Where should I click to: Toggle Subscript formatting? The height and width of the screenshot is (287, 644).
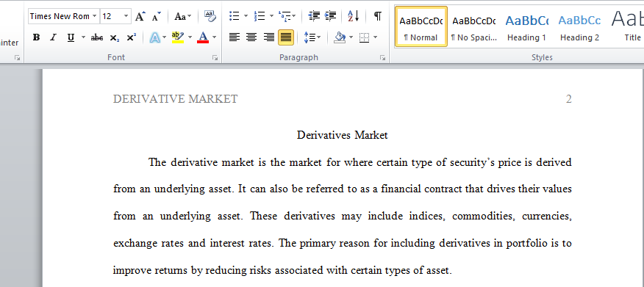point(114,37)
